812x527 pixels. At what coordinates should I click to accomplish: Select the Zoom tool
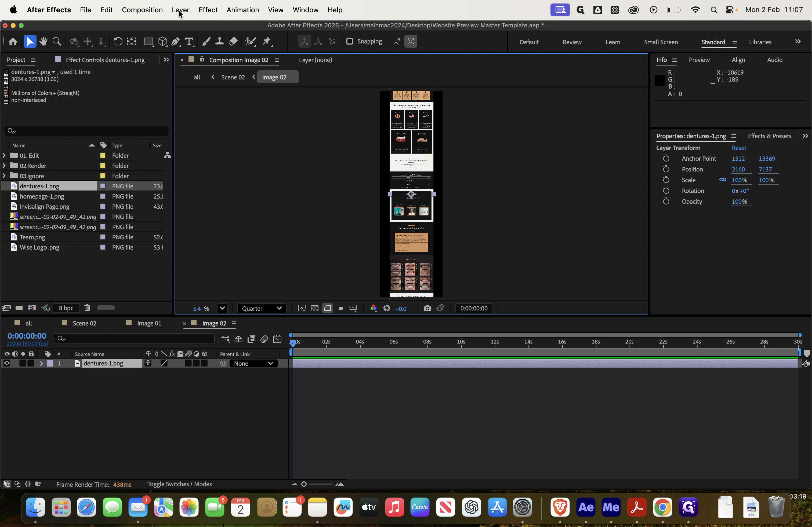(57, 42)
